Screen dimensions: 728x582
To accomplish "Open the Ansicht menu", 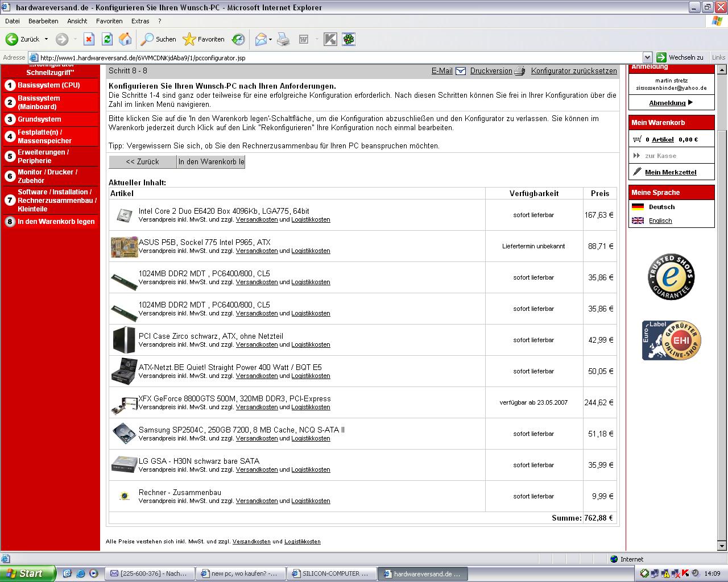I will tap(77, 21).
